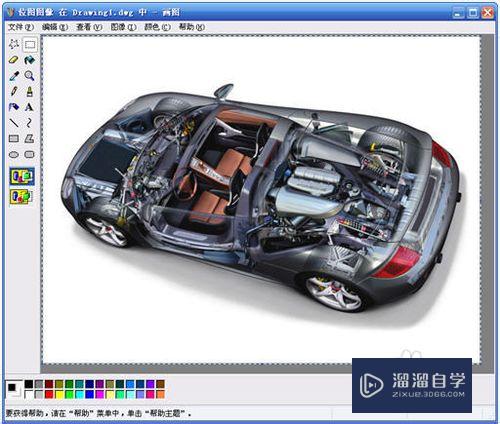The image size is (500, 424).
Task: Select the Pick Color eyedropper tool
Action: [x=14, y=76]
